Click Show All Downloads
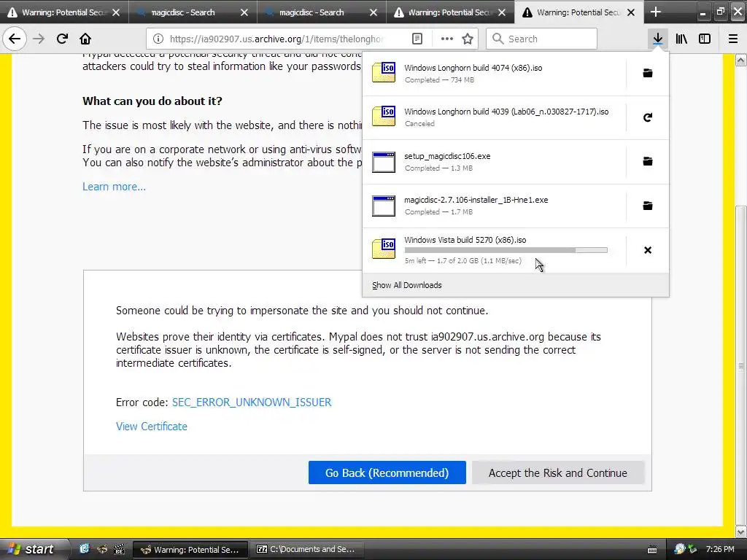Image resolution: width=747 pixels, height=560 pixels. click(407, 285)
